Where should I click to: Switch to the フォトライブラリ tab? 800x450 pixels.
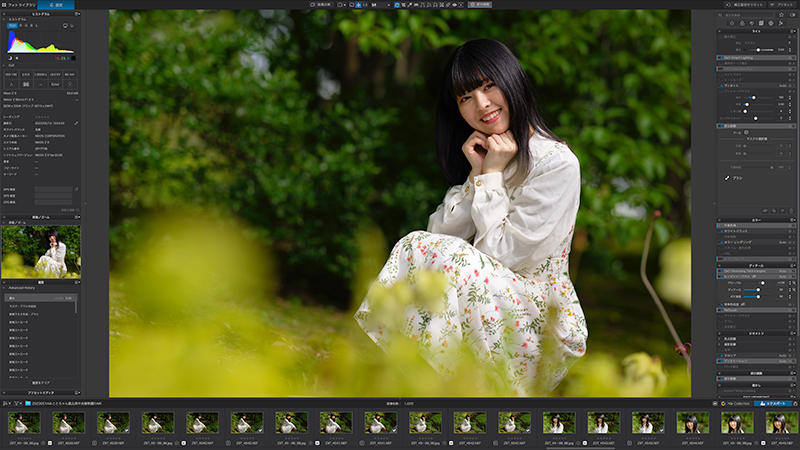18,5
